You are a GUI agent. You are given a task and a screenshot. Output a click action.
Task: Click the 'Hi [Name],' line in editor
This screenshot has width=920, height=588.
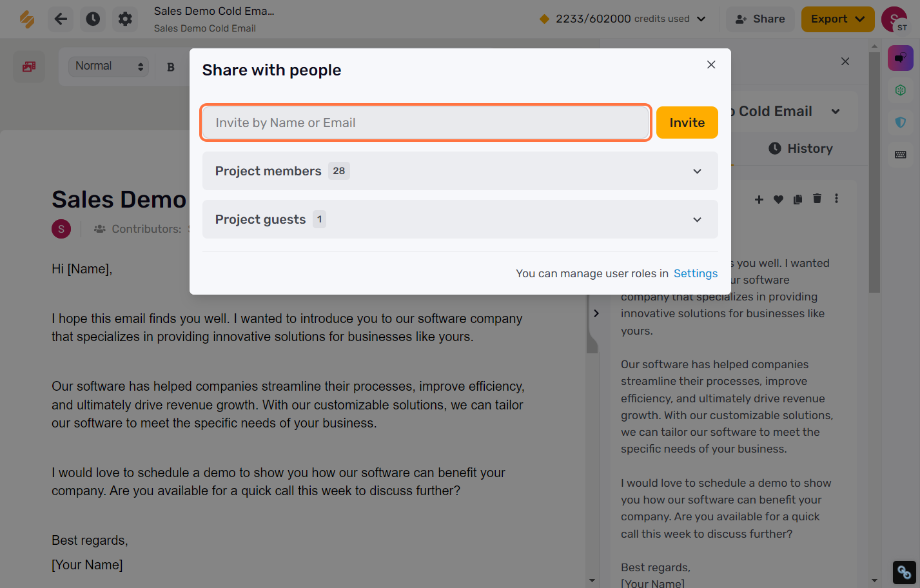point(82,269)
